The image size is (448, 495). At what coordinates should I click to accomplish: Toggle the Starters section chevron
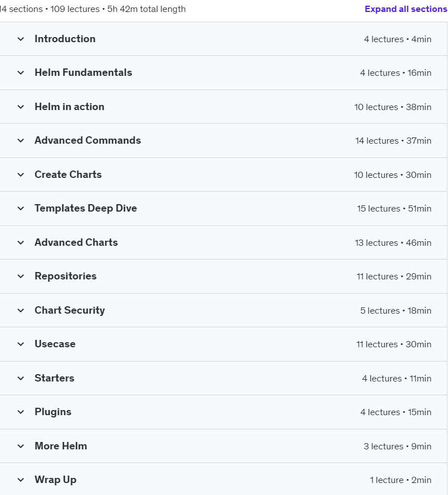(x=21, y=378)
